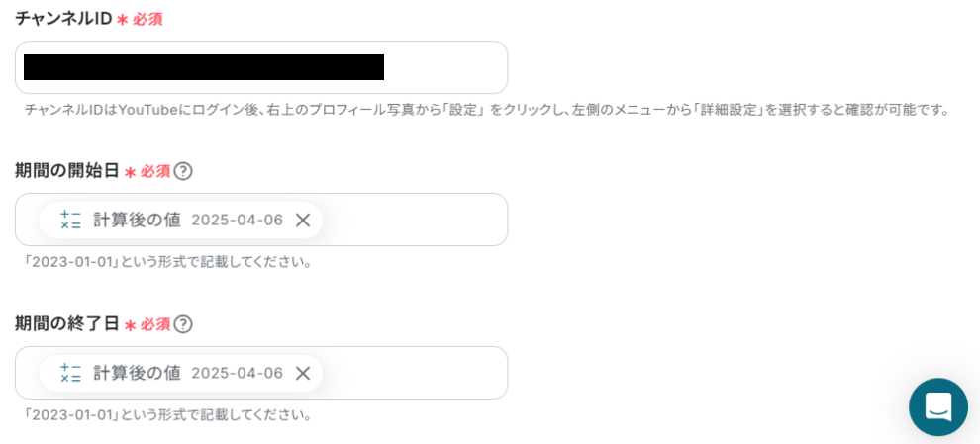Click the 期間の開始日 field label
The width and height of the screenshot is (980, 444).
[66, 171]
